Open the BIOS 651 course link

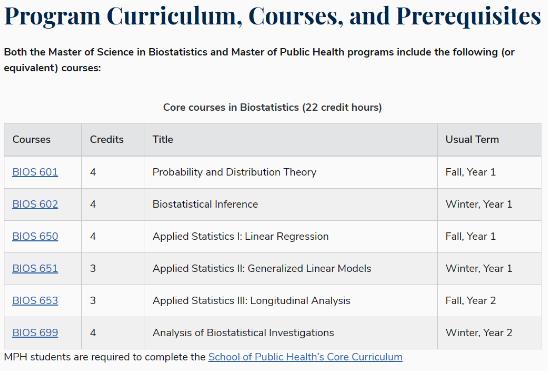point(35,268)
